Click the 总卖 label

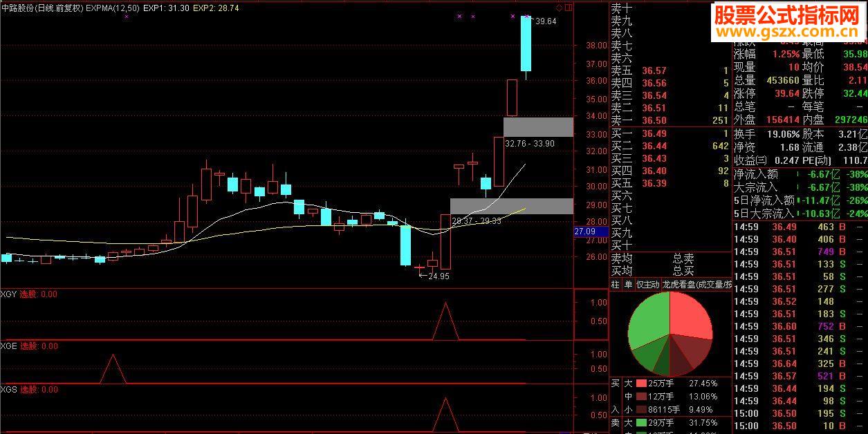click(x=683, y=258)
